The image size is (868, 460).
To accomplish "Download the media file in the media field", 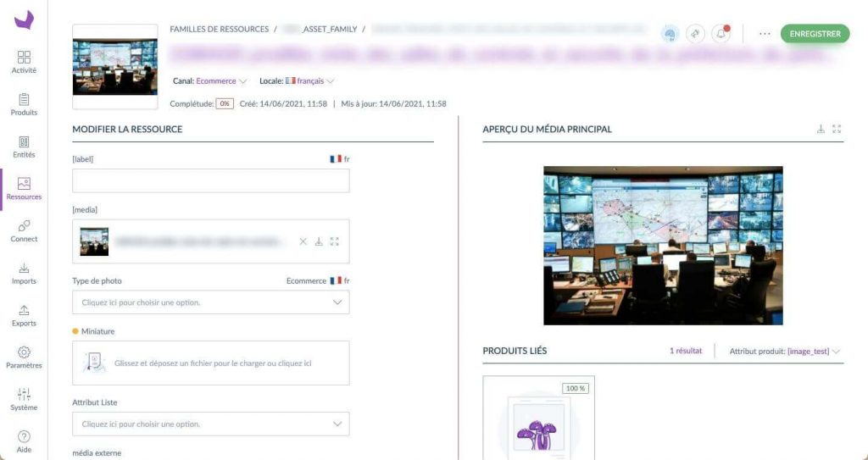I will coord(319,241).
